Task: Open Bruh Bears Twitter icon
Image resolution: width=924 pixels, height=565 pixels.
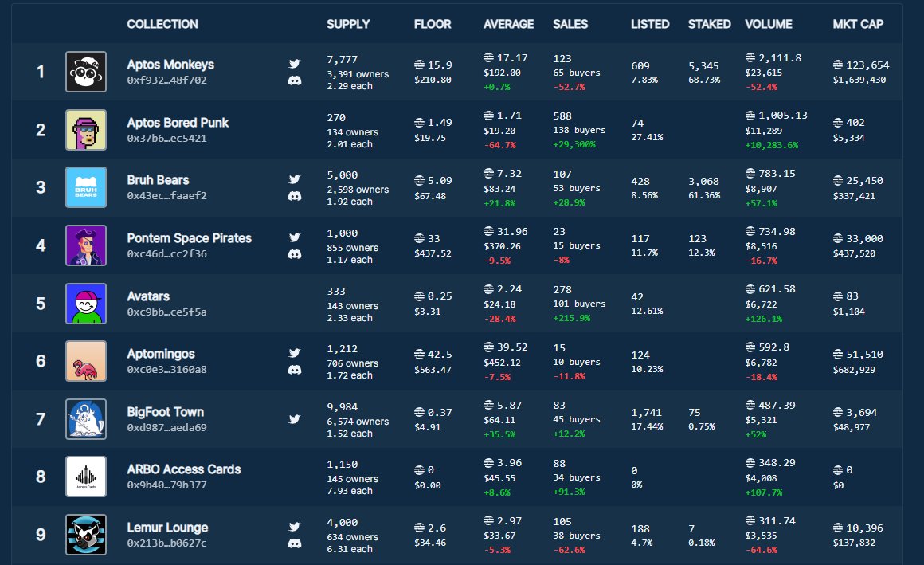Action: coord(295,179)
